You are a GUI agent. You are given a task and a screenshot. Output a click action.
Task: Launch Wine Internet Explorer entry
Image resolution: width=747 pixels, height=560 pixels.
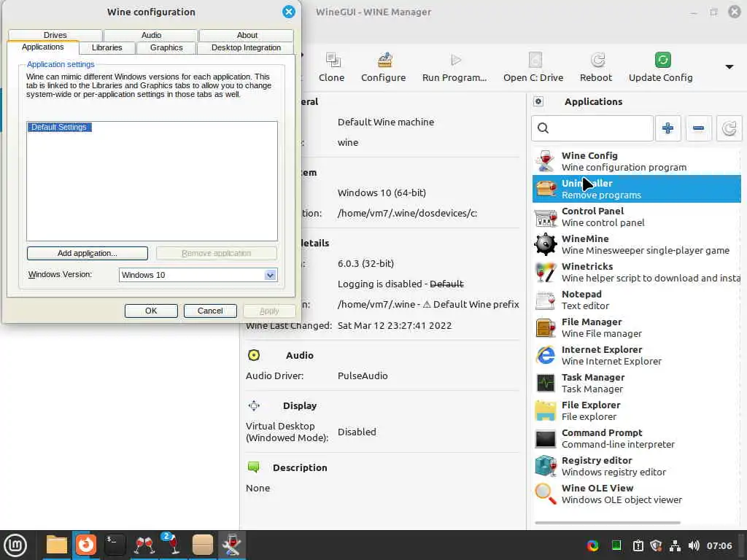pos(636,355)
